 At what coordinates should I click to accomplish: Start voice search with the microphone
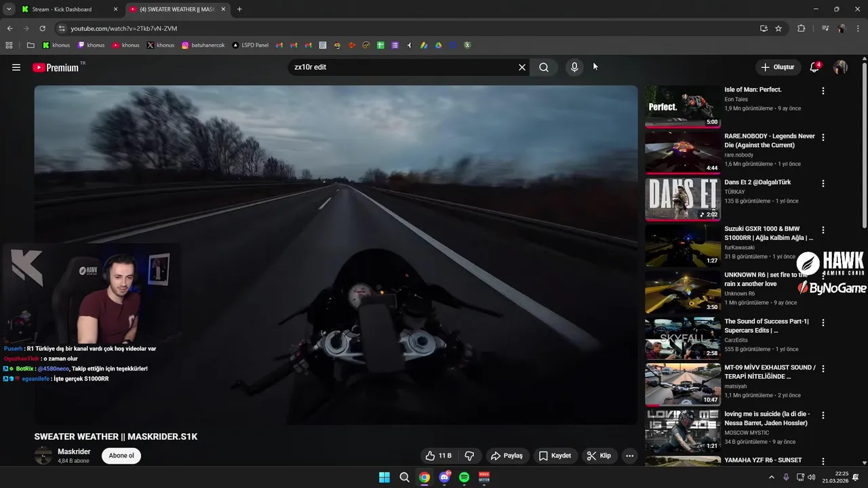tap(574, 67)
